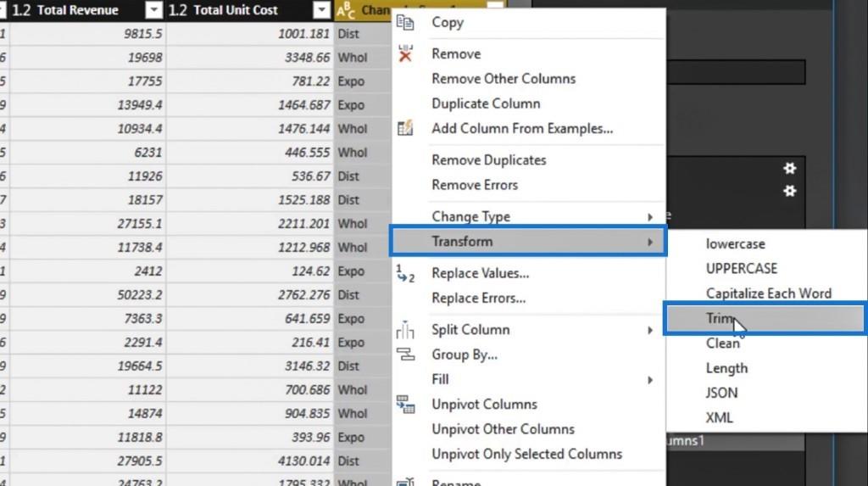Select Unpivot Columns
This screenshot has width=868, height=486.
(x=484, y=405)
